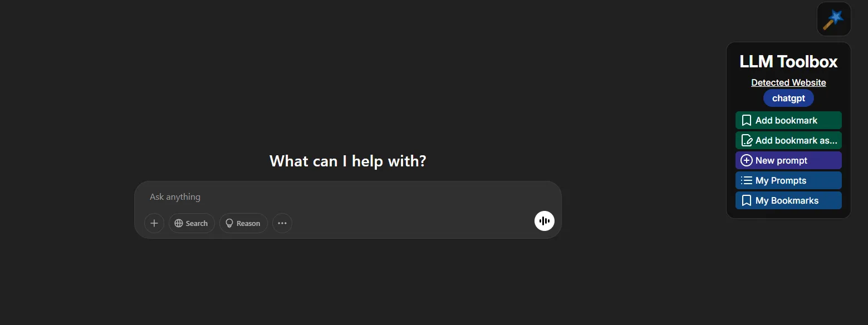Click the bookmark icon beside My Bookmarks
Viewport: 868px width, 325px height.
pos(747,200)
